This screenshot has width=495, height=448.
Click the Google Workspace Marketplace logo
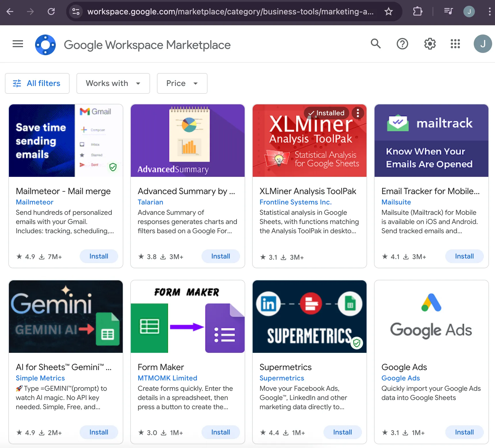(45, 44)
